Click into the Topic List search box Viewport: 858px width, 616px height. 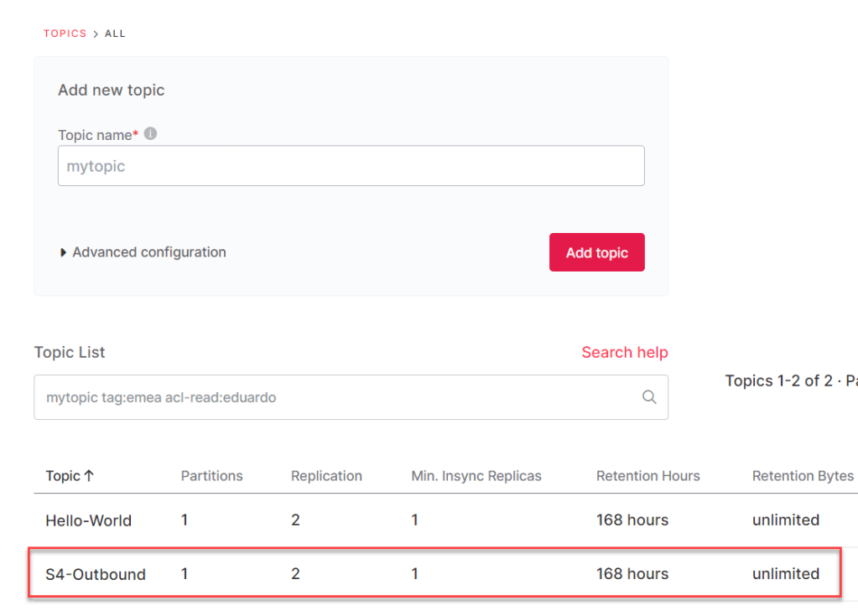(335, 397)
